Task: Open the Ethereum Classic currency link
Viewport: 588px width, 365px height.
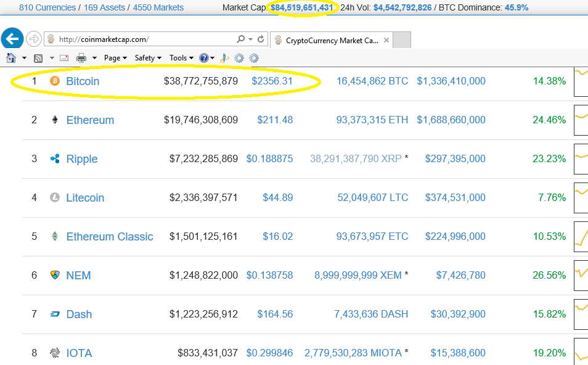Action: click(110, 237)
